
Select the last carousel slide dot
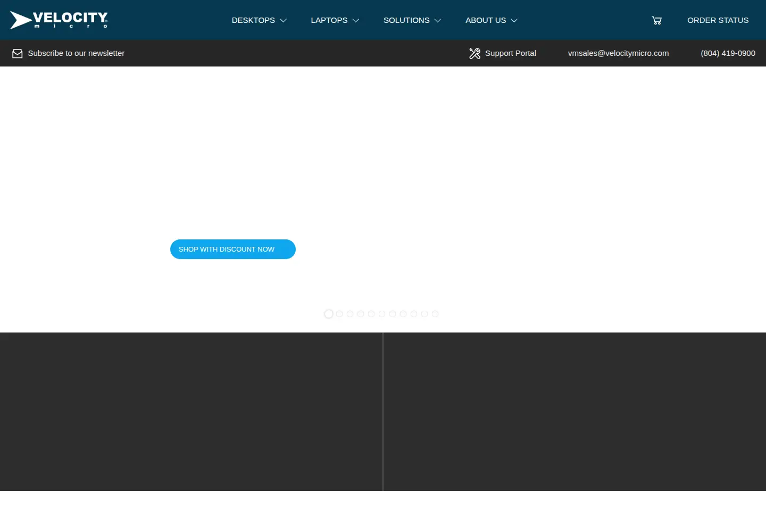tap(435, 314)
